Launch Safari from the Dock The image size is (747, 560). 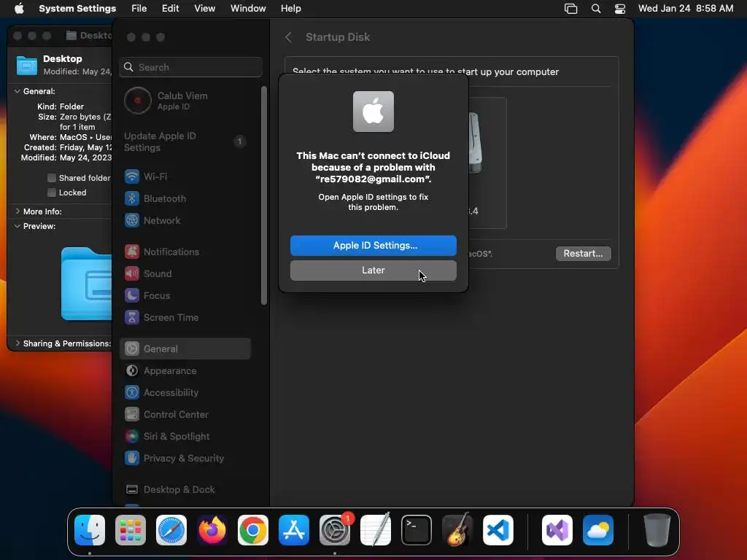171,529
